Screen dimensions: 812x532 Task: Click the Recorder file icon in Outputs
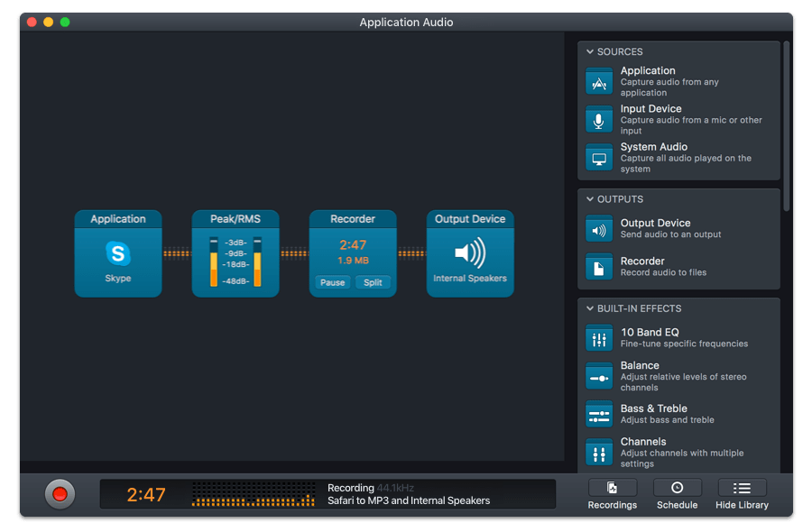[x=599, y=267]
